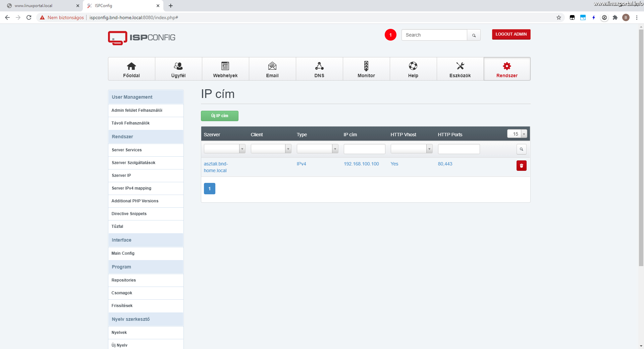Open Repositories menu item
Screen dimensions: 644x349
[146, 280]
